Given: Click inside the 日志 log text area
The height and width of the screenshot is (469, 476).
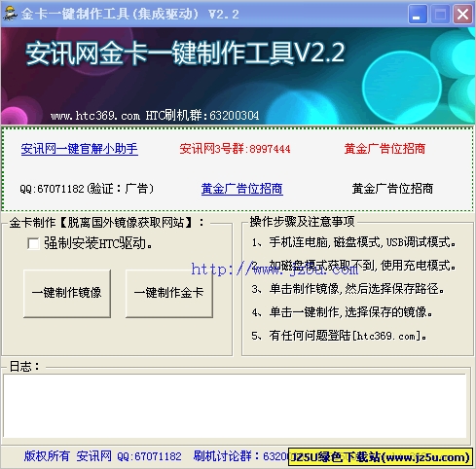Looking at the screenshot, I should click(235, 406).
